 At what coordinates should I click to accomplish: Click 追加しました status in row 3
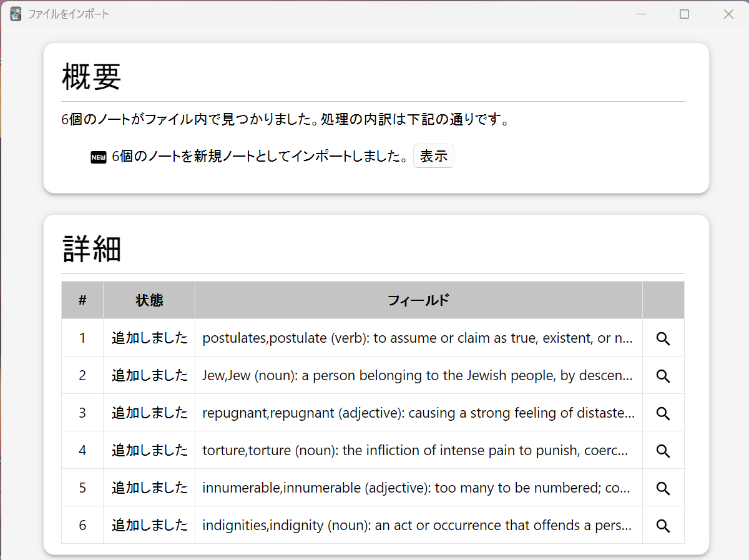pos(150,413)
